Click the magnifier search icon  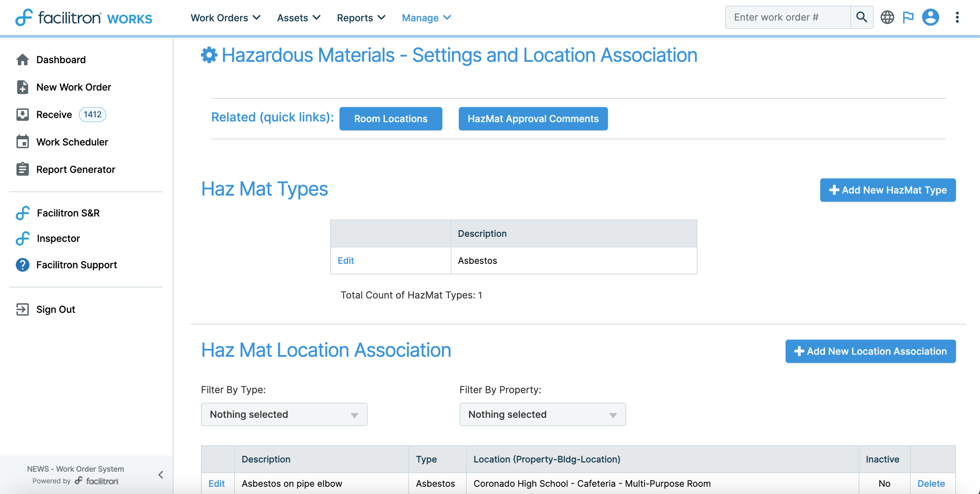pos(861,17)
